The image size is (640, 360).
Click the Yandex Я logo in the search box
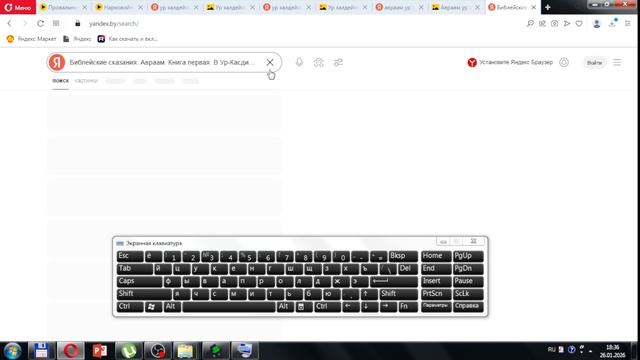pyautogui.click(x=57, y=62)
